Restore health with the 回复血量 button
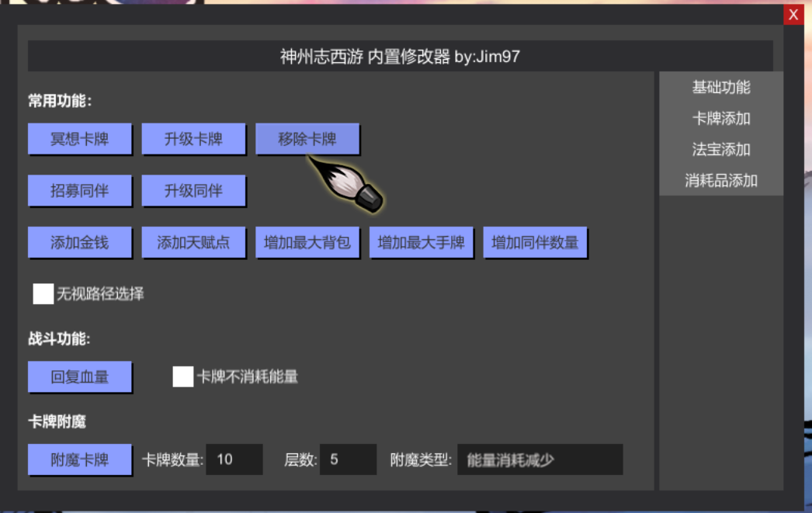The height and width of the screenshot is (513, 812). (x=80, y=377)
